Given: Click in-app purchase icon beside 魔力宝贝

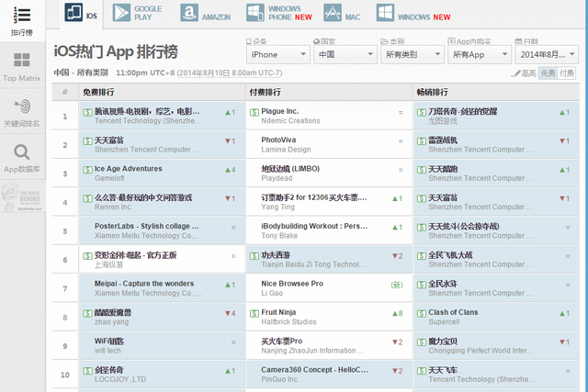Looking at the screenshot, I should click(422, 342).
